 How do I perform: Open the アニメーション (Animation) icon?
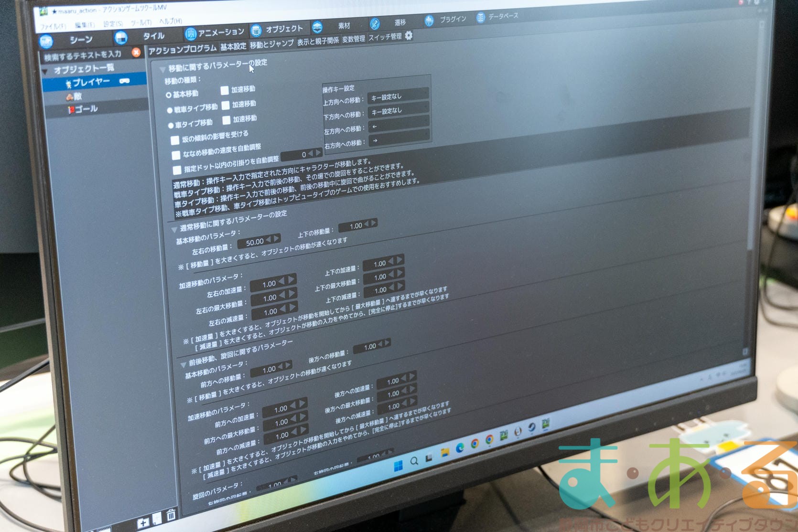[191, 33]
